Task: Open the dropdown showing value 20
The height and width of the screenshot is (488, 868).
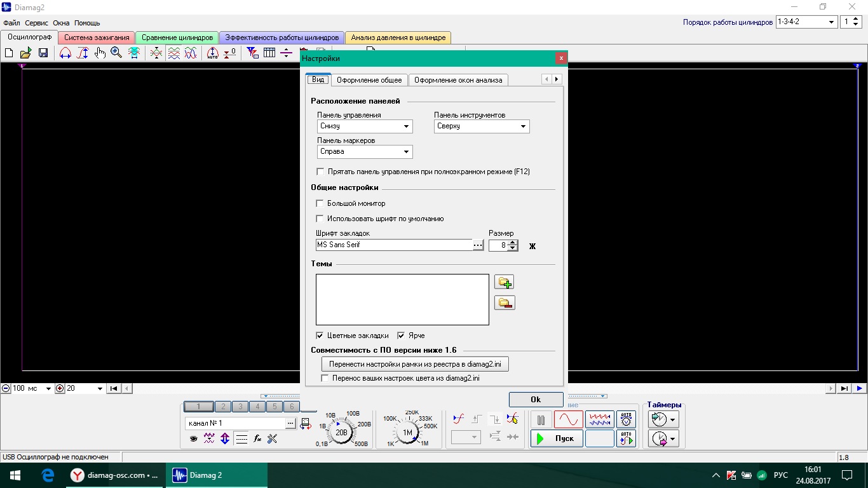Action: point(100,388)
